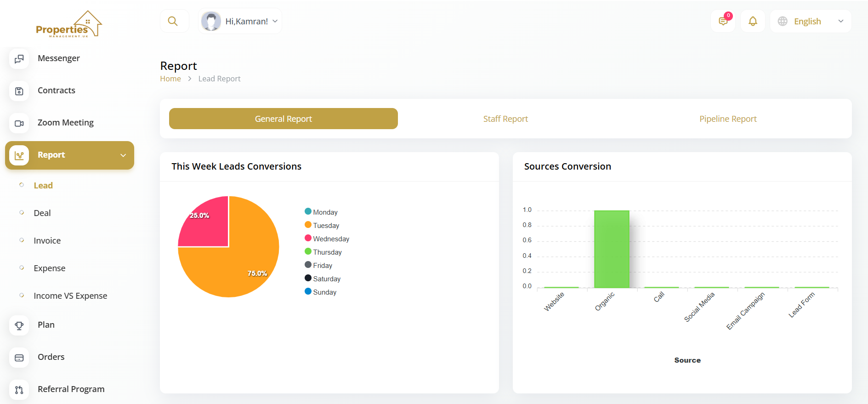Open Orders via its card icon
This screenshot has width=868, height=404.
(x=19, y=358)
